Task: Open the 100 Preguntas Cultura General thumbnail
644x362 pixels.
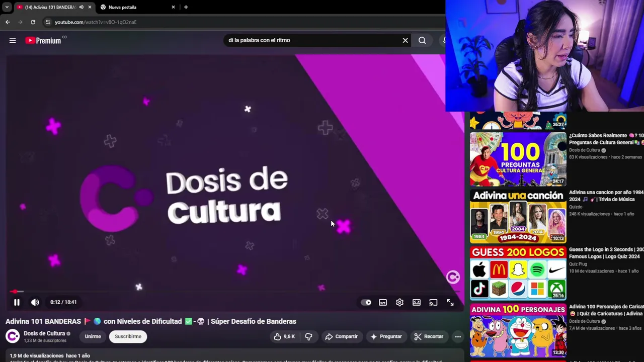Action: 518,159
